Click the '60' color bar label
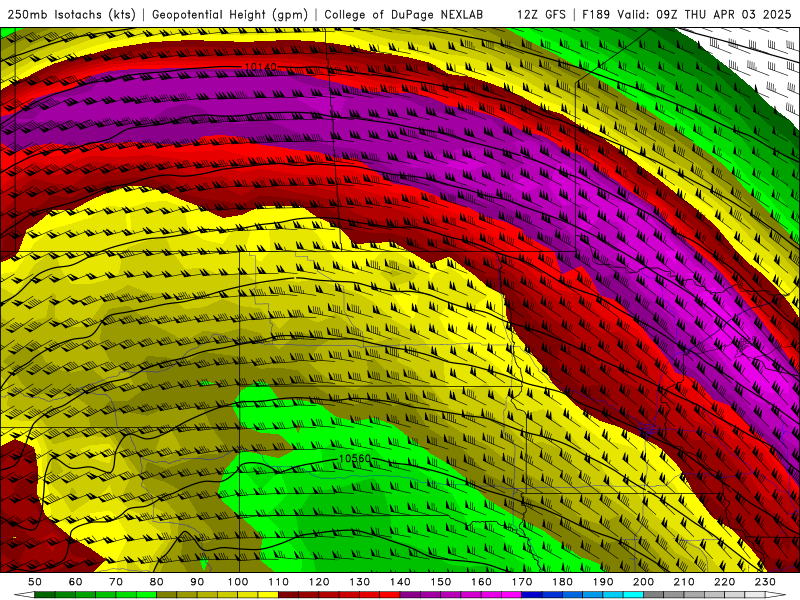Screen dimensions: 800x600 pos(75,582)
